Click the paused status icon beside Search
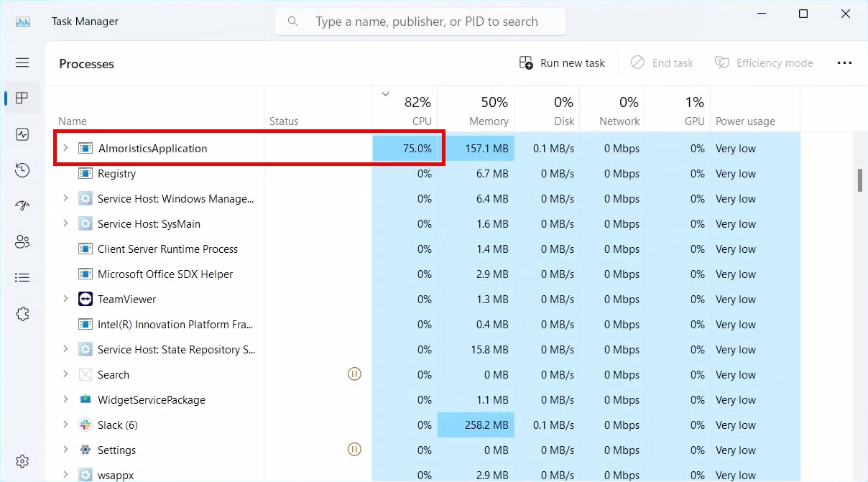The width and height of the screenshot is (868, 482). [354, 374]
